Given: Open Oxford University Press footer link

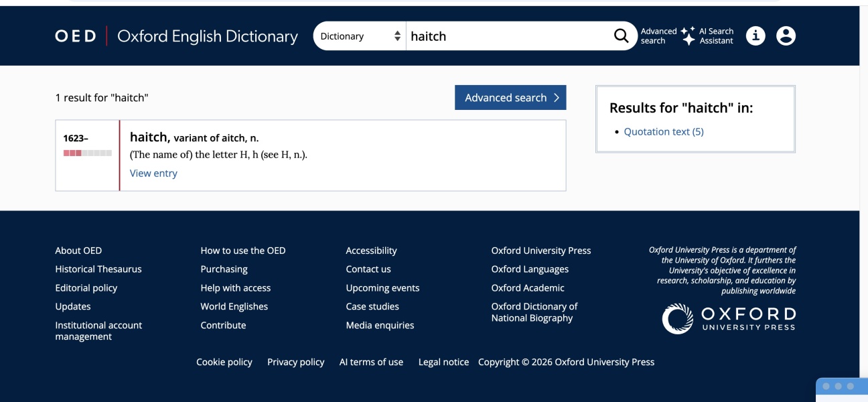Looking at the screenshot, I should pyautogui.click(x=541, y=251).
